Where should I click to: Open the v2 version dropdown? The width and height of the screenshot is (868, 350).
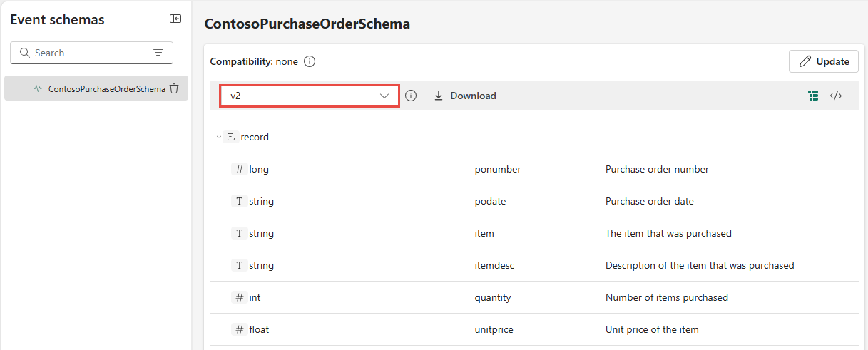309,96
